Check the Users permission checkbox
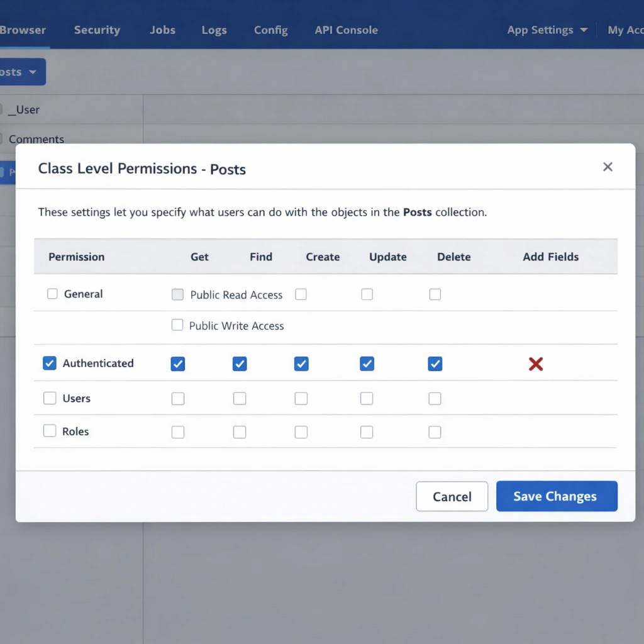644x644 pixels. click(x=50, y=398)
